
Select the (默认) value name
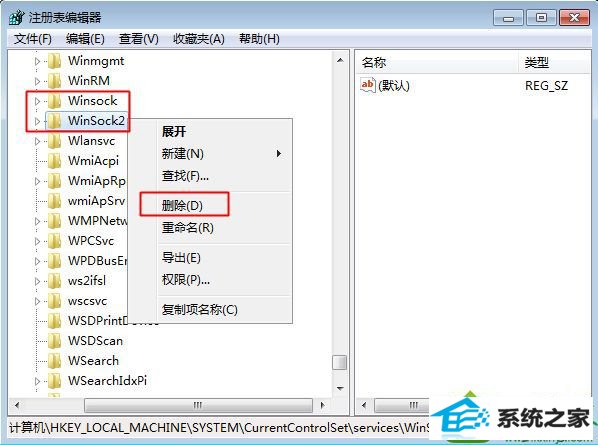(394, 86)
